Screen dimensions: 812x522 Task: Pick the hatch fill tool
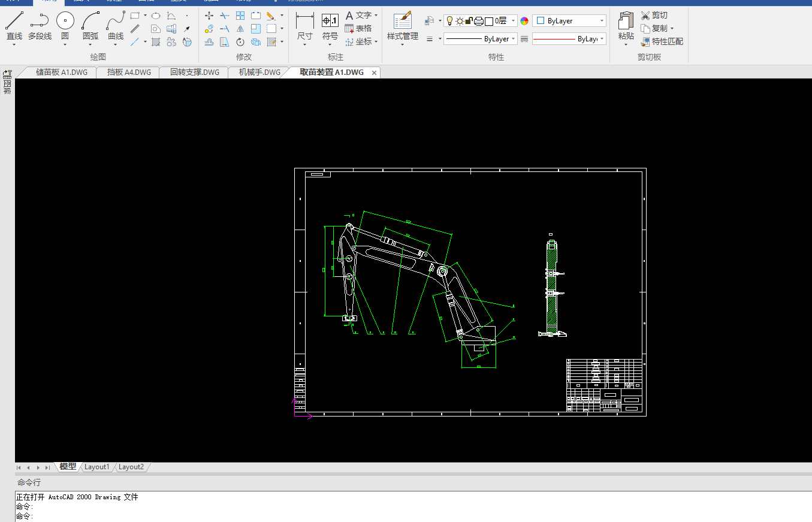click(x=156, y=42)
